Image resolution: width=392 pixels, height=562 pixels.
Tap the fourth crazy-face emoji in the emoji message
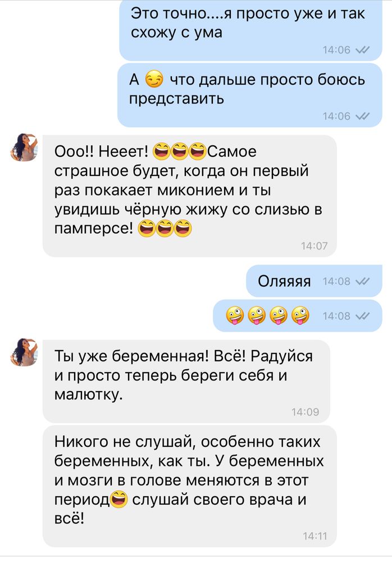tap(300, 316)
